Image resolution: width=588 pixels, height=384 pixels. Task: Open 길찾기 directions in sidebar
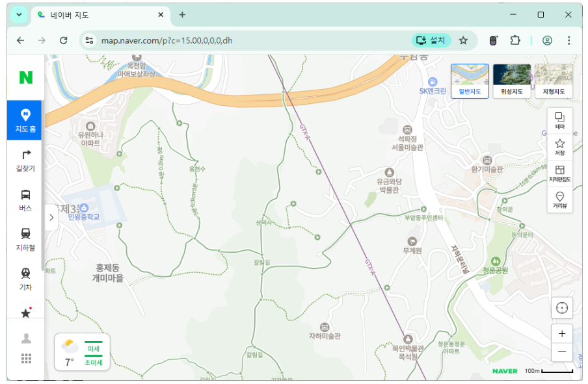pyautogui.click(x=25, y=160)
